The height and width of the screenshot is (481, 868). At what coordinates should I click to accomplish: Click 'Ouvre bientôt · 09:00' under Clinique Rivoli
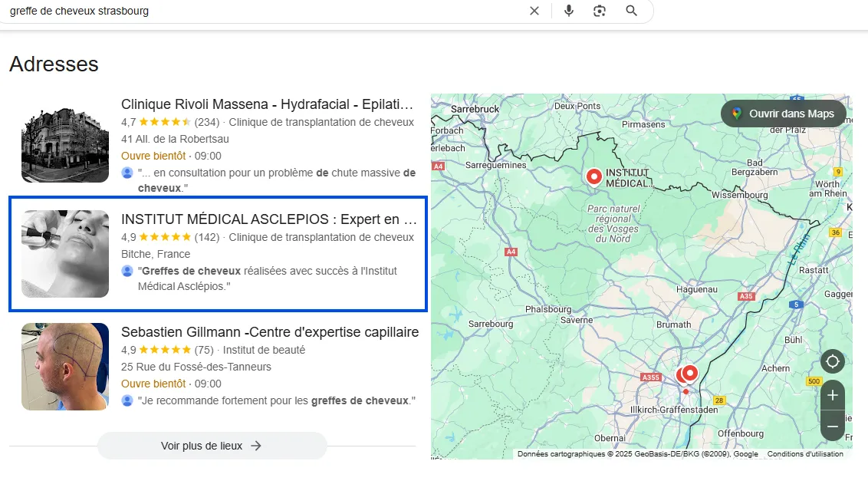[x=171, y=156]
